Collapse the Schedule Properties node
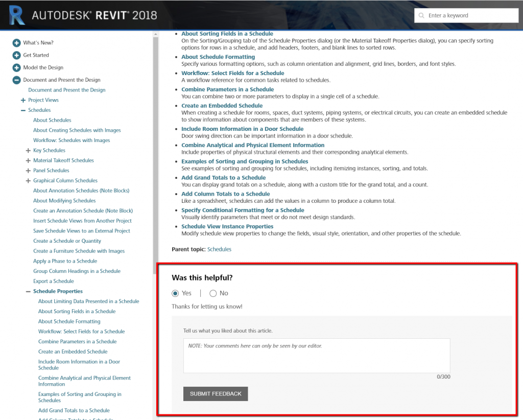 click(x=28, y=291)
